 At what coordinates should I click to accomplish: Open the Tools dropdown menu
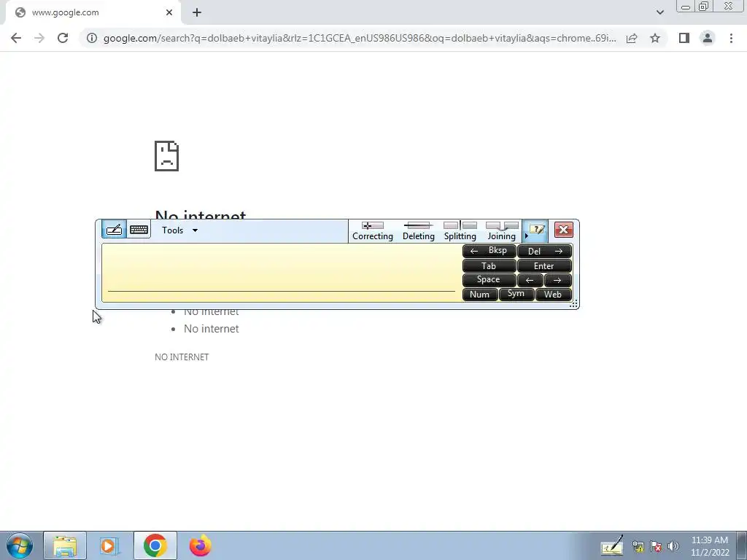tap(179, 230)
